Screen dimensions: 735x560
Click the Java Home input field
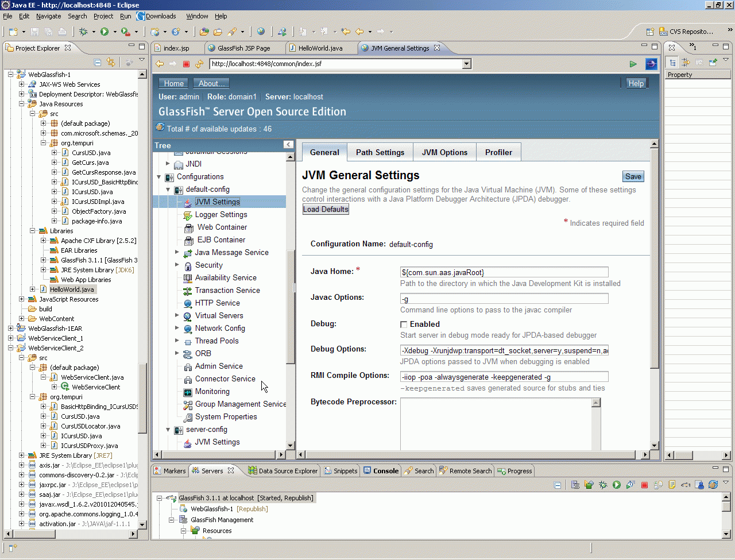point(504,272)
